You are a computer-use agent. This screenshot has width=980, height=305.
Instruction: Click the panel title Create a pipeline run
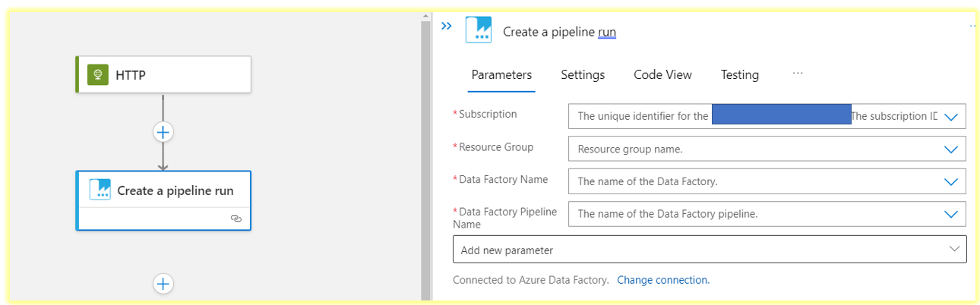pos(560,32)
